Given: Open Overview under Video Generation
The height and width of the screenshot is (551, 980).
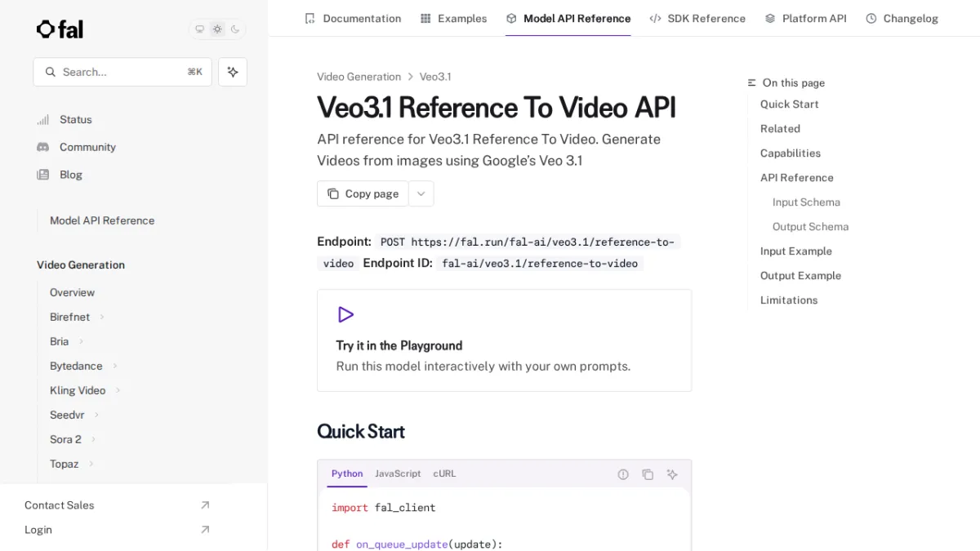Looking at the screenshot, I should coord(72,292).
